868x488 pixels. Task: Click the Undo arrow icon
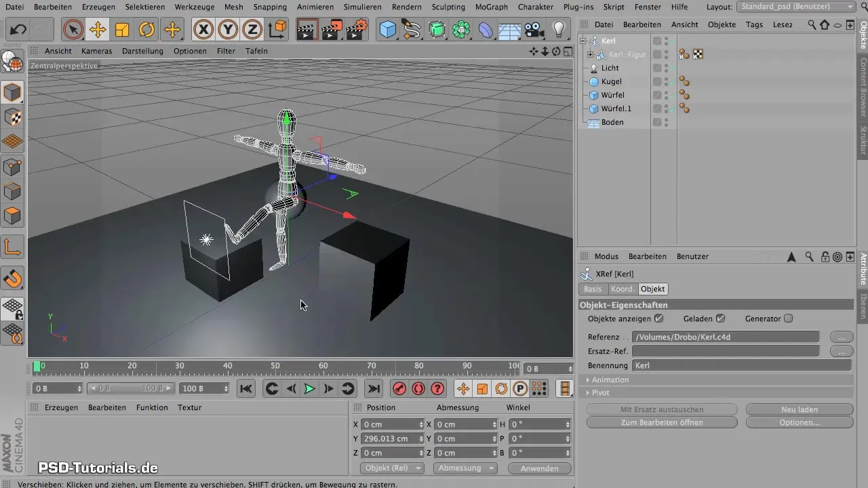18,30
